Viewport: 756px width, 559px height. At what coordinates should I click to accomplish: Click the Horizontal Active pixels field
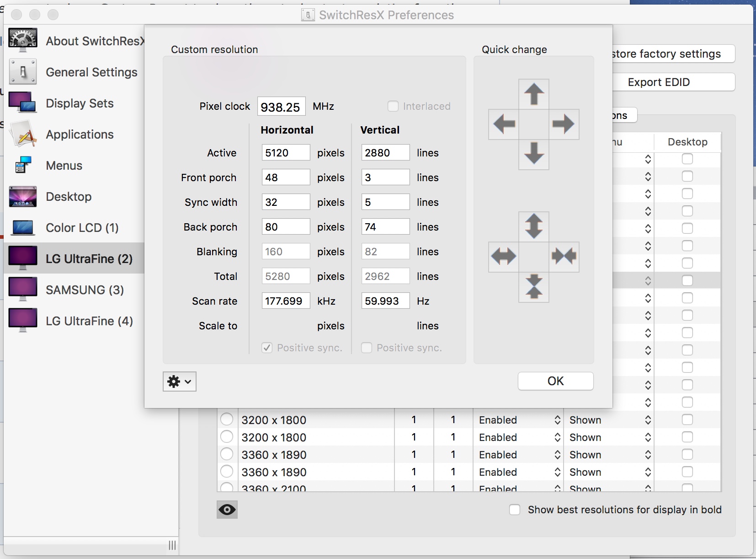coord(286,153)
